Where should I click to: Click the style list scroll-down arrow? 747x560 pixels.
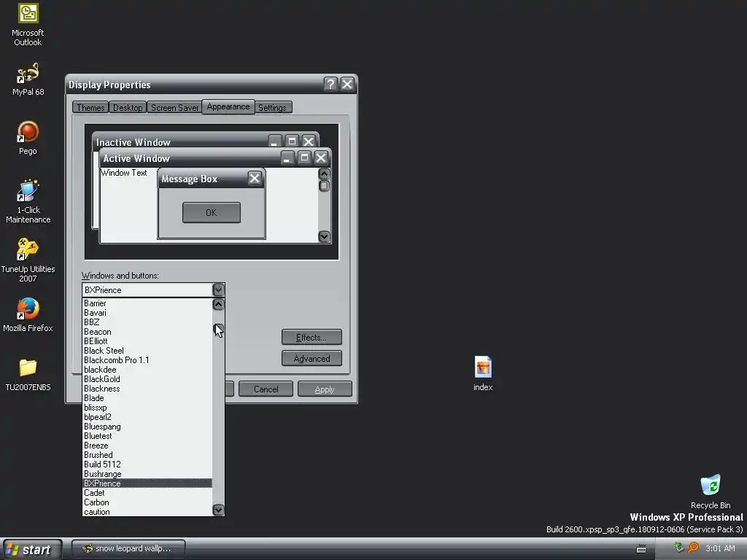[x=218, y=510]
